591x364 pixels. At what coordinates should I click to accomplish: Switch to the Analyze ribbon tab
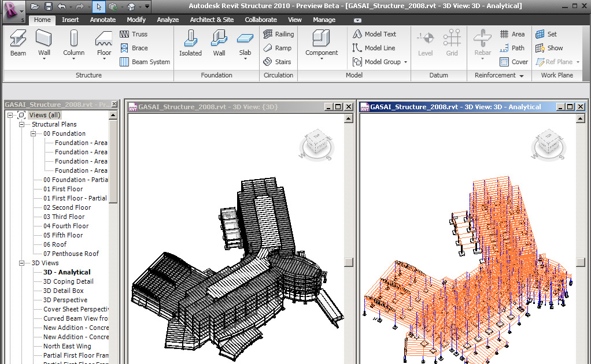(x=168, y=20)
